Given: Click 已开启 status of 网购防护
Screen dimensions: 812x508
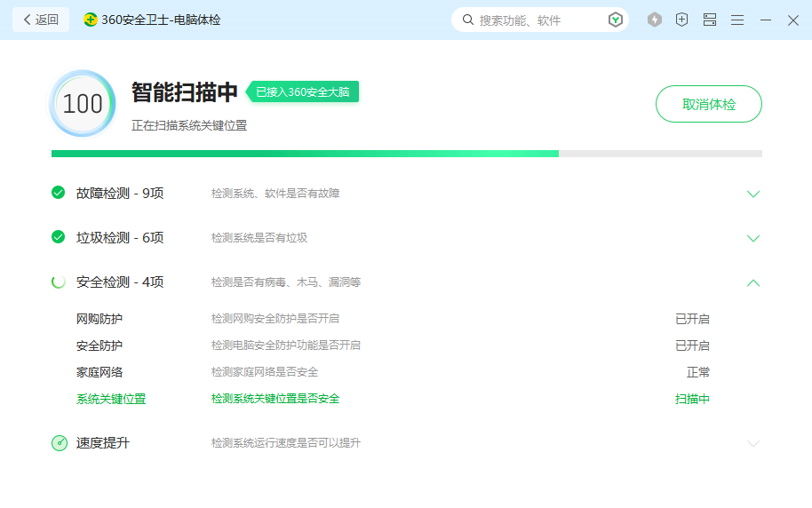Looking at the screenshot, I should [692, 319].
